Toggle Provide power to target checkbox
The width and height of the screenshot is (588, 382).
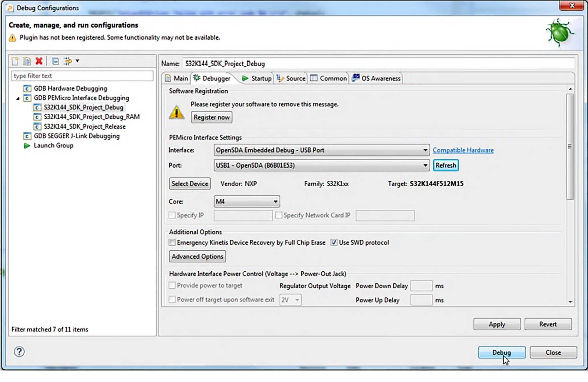[172, 285]
